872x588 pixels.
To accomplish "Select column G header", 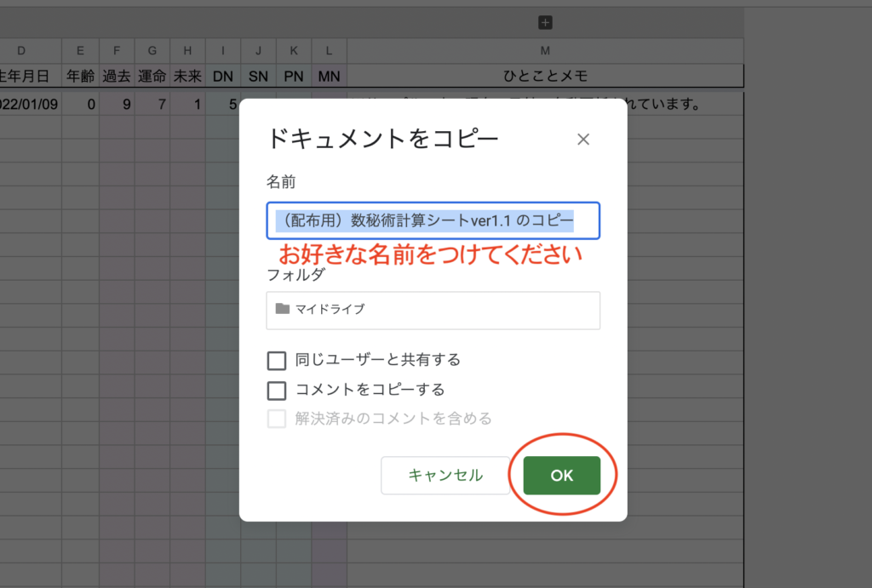I will pos(152,51).
